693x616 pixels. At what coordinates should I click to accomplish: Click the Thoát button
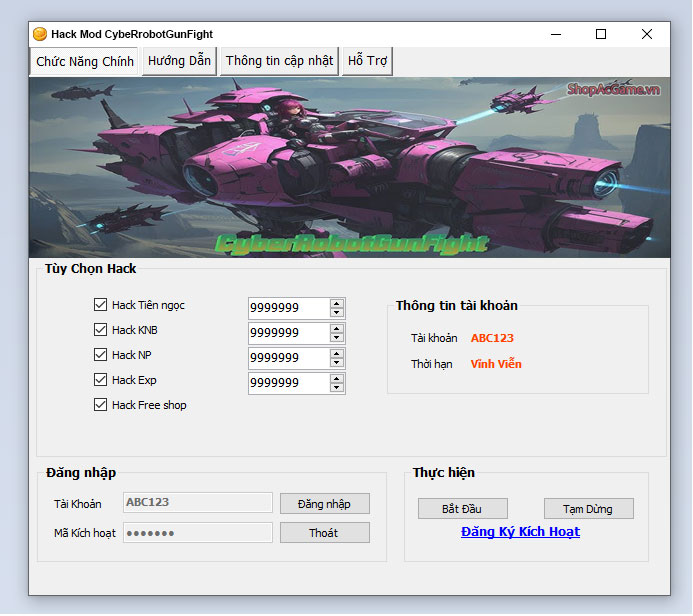325,533
